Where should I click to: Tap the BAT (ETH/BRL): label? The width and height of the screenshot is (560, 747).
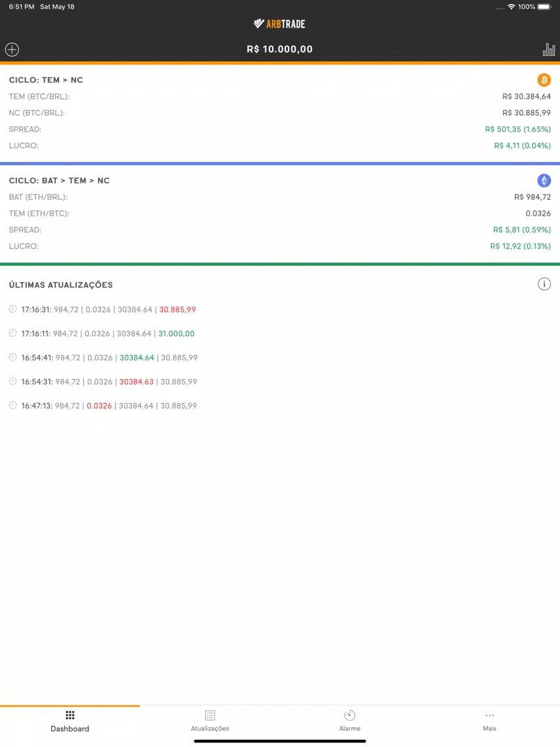[38, 197]
